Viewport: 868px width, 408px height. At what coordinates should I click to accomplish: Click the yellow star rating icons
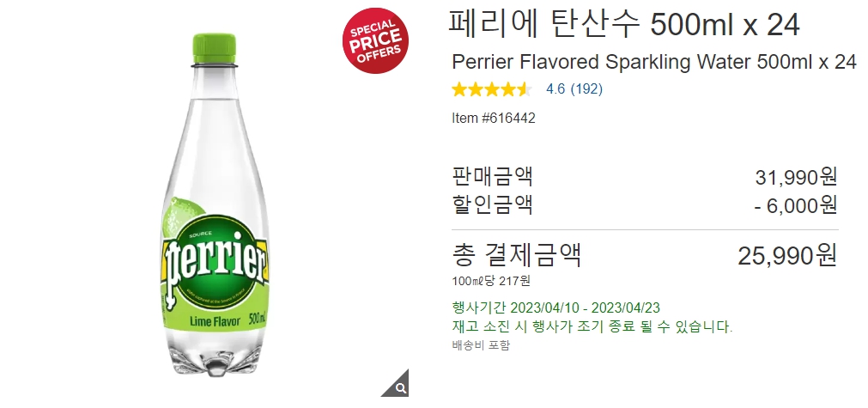[492, 89]
